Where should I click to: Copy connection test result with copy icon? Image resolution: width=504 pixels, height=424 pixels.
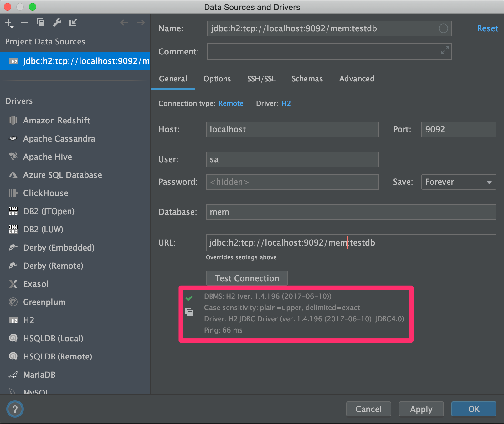click(189, 312)
